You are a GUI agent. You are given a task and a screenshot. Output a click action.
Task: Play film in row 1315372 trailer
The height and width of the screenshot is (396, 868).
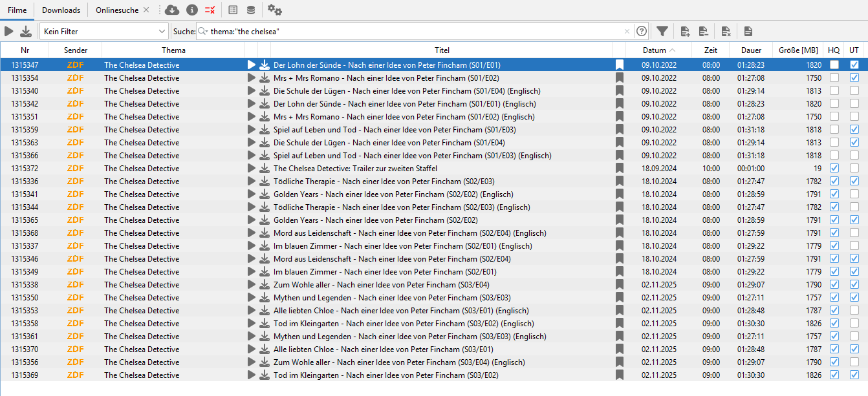pyautogui.click(x=252, y=168)
